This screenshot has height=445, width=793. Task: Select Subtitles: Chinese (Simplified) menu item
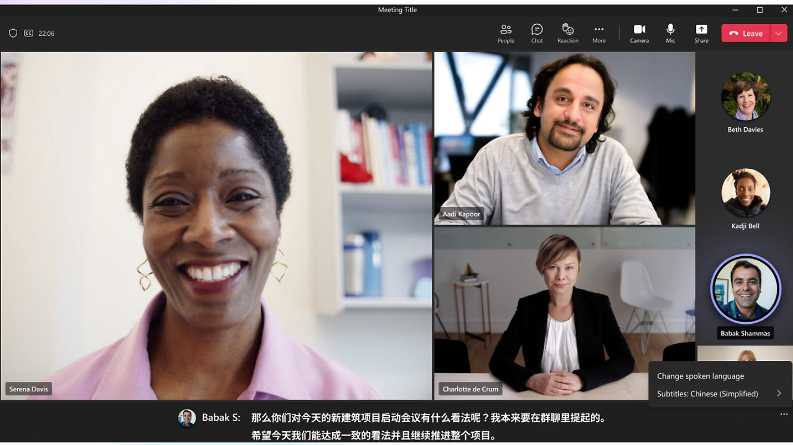pyautogui.click(x=706, y=393)
